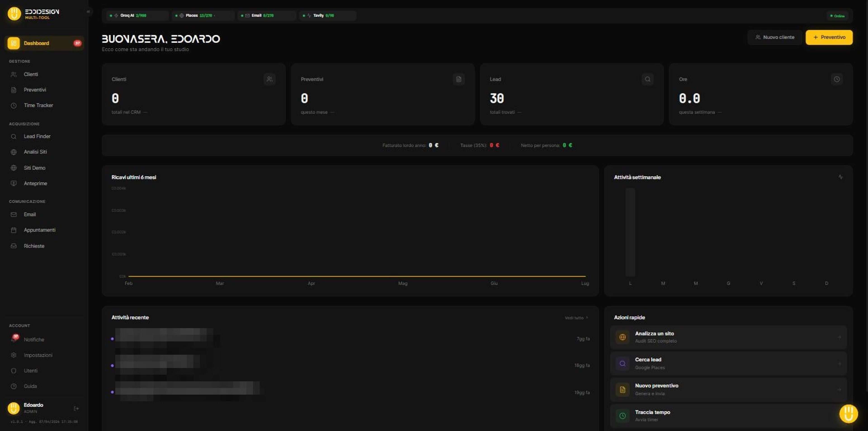Click the Online status indicator
This screenshot has height=431, width=868.
(837, 16)
